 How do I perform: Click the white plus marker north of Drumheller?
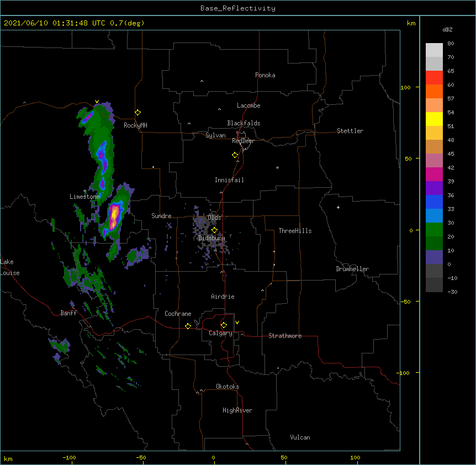338,207
